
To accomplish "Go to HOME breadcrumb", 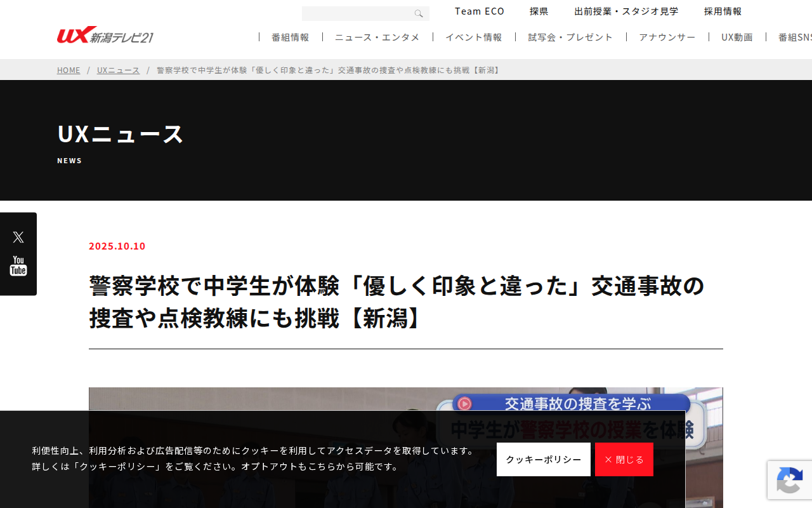I will [x=69, y=70].
